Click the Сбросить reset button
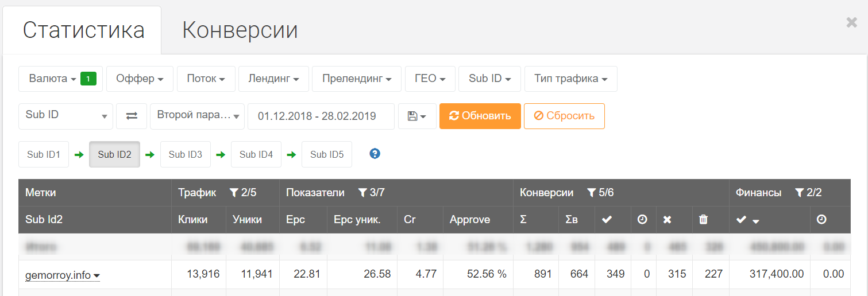The height and width of the screenshot is (296, 868). (x=564, y=116)
